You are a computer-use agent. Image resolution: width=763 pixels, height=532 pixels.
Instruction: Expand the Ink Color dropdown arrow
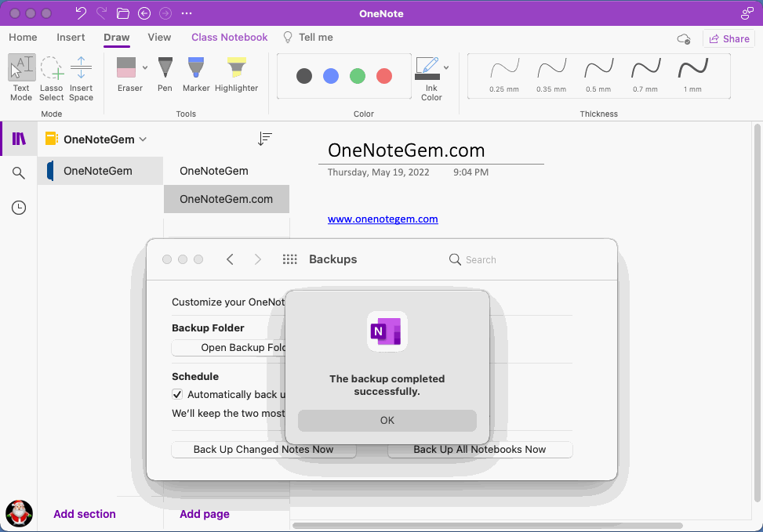(x=446, y=67)
